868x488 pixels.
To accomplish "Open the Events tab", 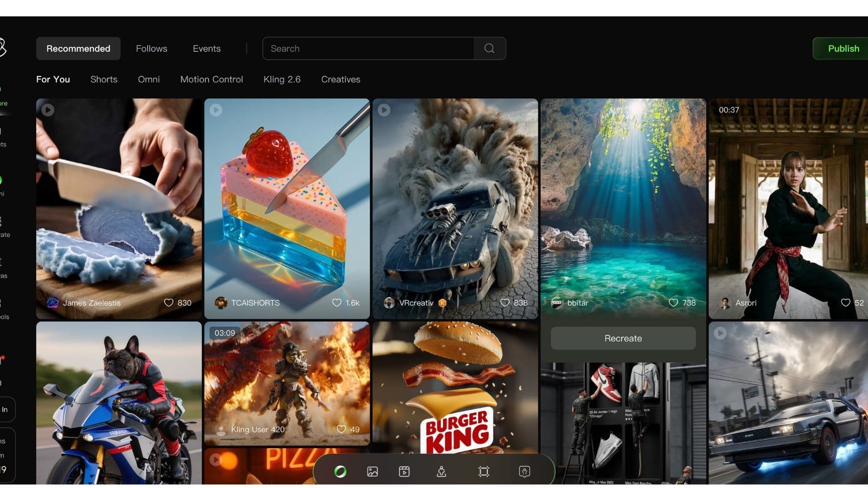I will [207, 48].
